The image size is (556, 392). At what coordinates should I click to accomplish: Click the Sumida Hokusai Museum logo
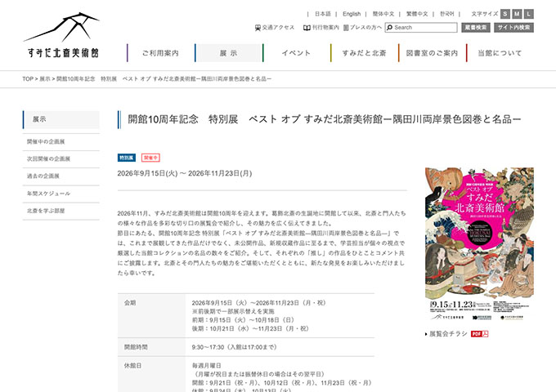(x=61, y=35)
